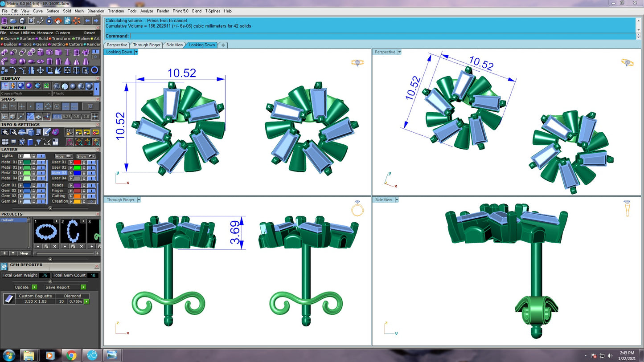The height and width of the screenshot is (362, 644).
Task: Click the Save Report button
Action: pyautogui.click(x=57, y=287)
